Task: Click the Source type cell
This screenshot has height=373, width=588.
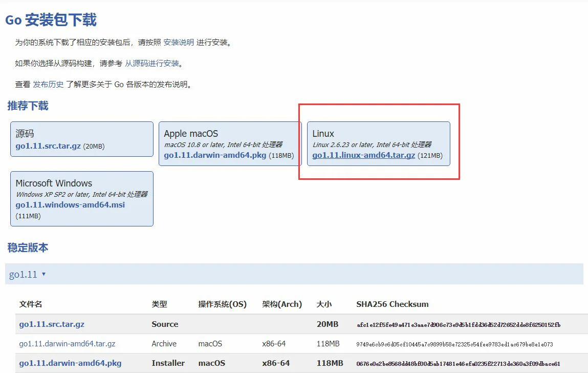Action: 165,324
